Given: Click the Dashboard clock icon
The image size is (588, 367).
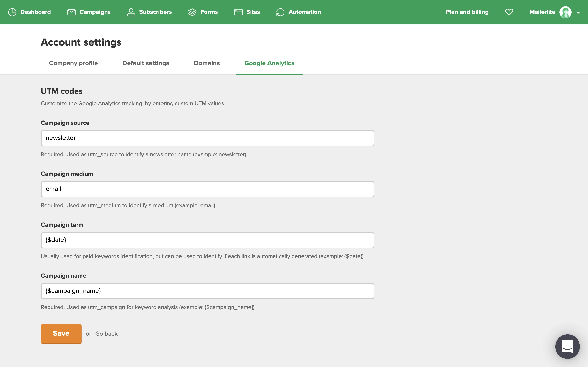Looking at the screenshot, I should point(12,12).
